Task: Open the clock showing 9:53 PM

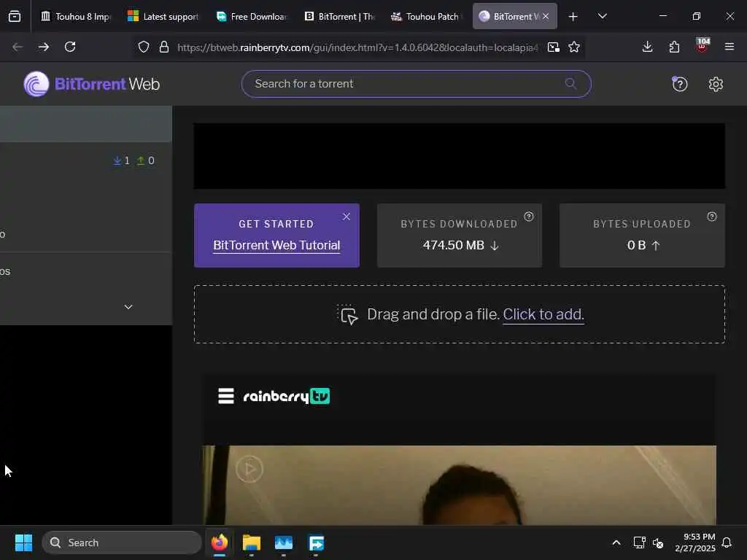Action: point(695,542)
